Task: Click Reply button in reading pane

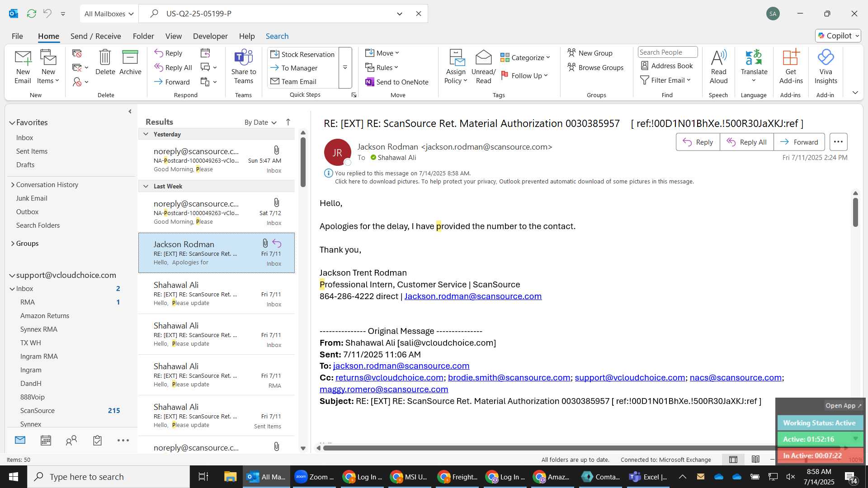Action: [x=698, y=142]
